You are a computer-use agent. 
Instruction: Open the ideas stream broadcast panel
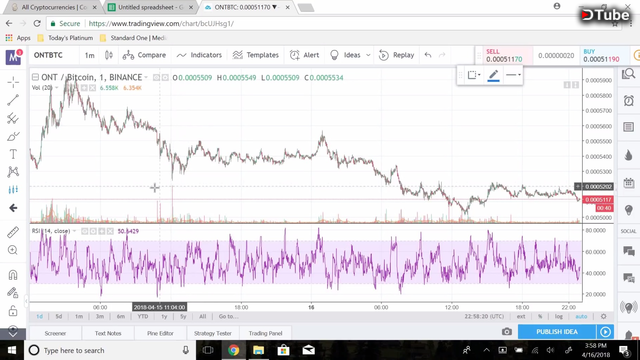coord(629,307)
